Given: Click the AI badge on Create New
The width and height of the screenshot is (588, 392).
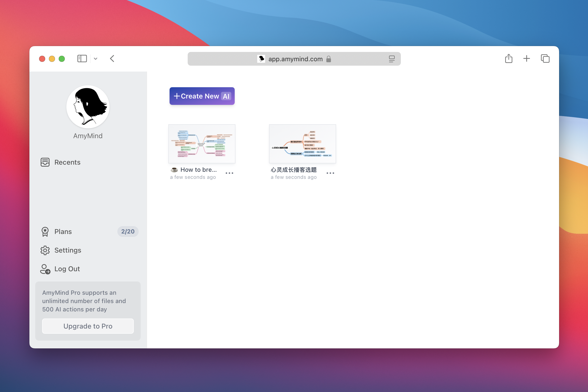Looking at the screenshot, I should pos(226,96).
